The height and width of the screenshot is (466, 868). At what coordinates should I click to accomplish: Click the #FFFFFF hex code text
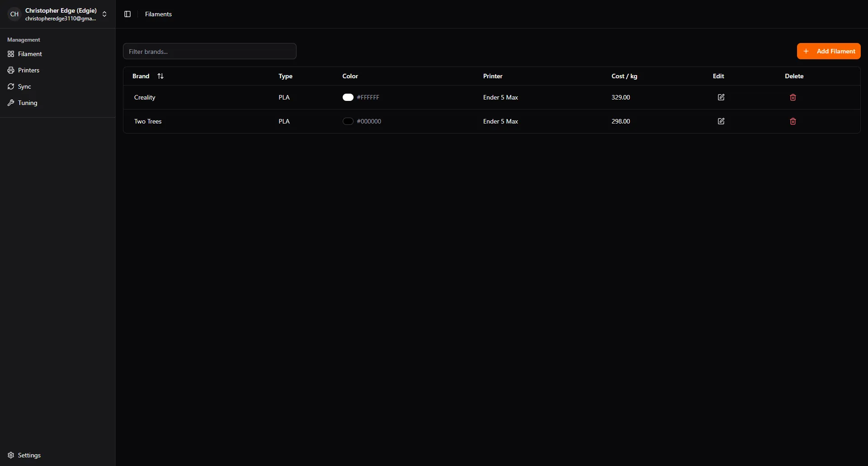point(368,97)
